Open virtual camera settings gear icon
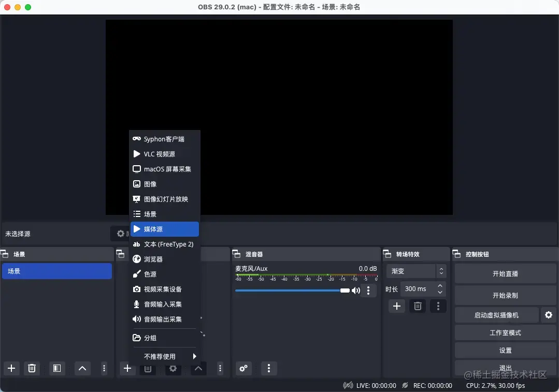Image resolution: width=559 pixels, height=392 pixels. [x=549, y=315]
